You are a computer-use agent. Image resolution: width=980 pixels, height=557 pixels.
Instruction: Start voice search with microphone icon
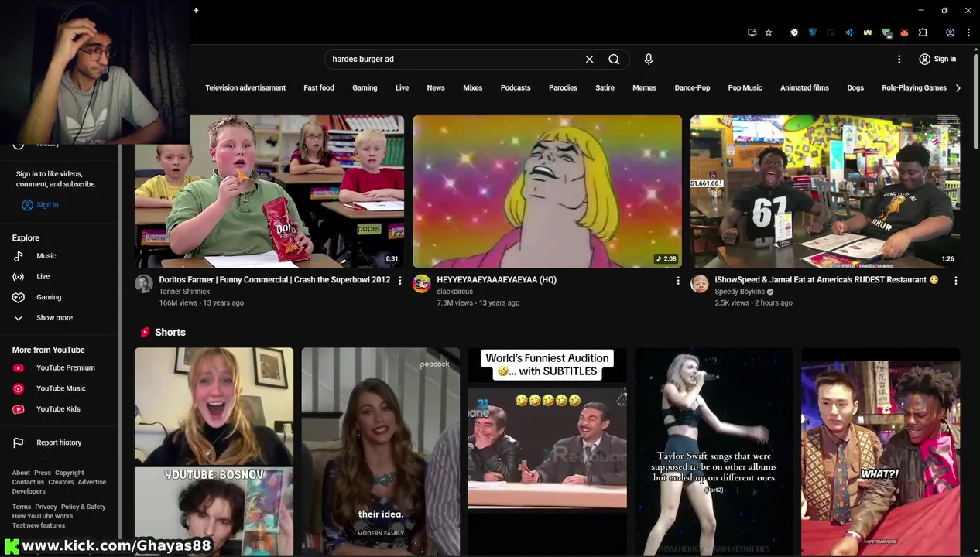tap(649, 59)
